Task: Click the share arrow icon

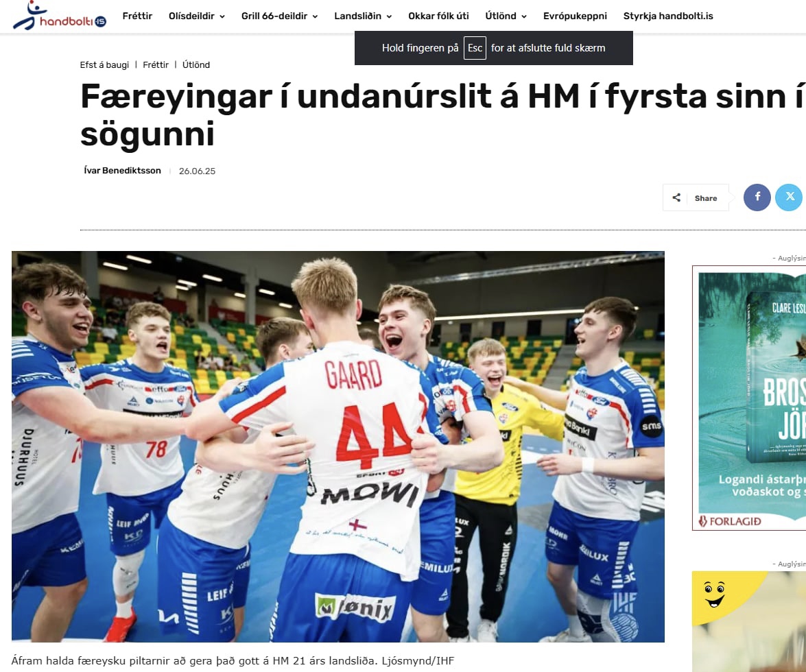Action: pos(676,197)
